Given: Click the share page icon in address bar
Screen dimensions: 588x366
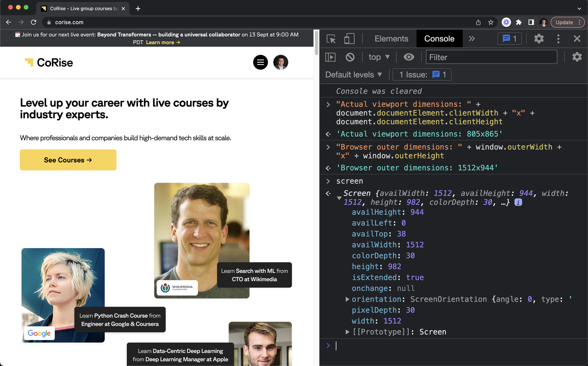Looking at the screenshot, I should click(478, 22).
